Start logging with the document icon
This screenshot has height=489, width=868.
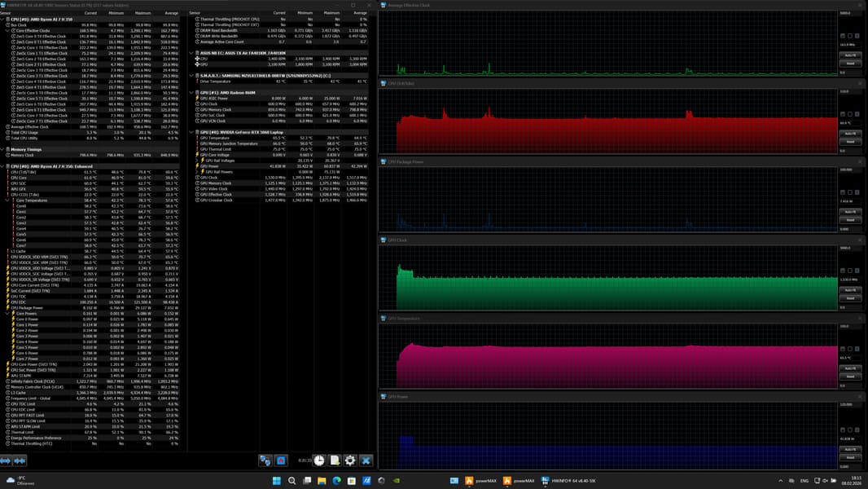pyautogui.click(x=335, y=460)
